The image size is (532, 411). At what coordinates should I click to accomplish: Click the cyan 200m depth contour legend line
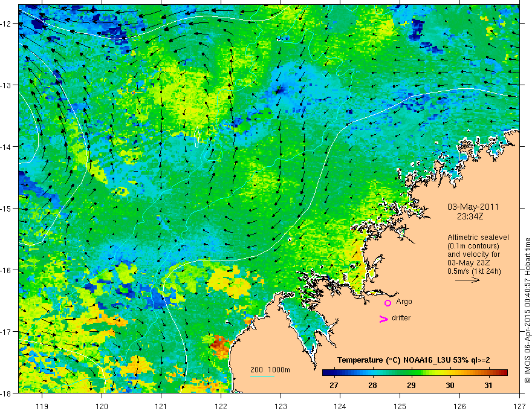(x=262, y=376)
